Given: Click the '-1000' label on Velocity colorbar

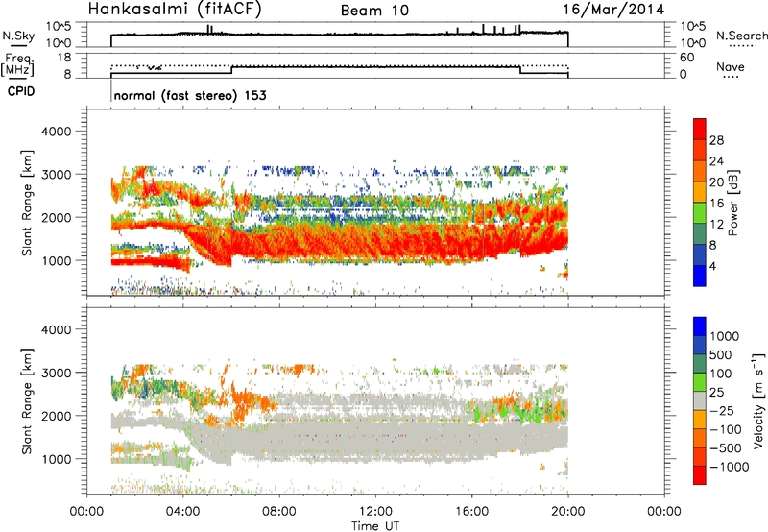Looking at the screenshot, I should click(x=730, y=467).
